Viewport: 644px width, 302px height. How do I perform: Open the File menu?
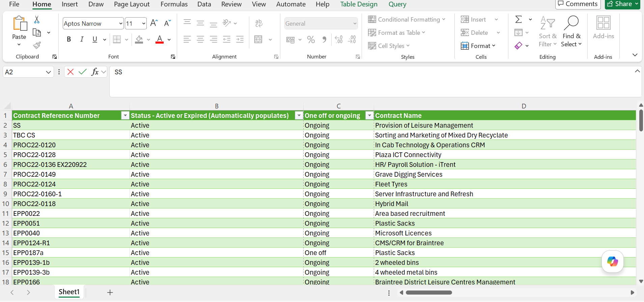tap(14, 4)
